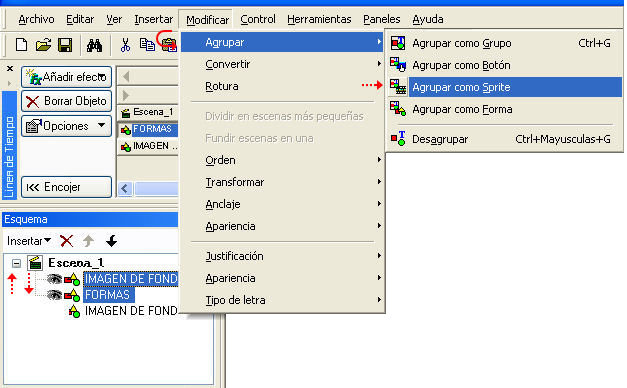Open the Herramientas menu
Screen dimensions: 627x388
319,19
